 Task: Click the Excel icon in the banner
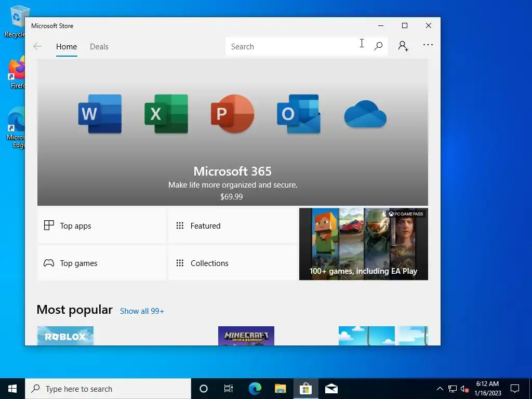click(166, 114)
